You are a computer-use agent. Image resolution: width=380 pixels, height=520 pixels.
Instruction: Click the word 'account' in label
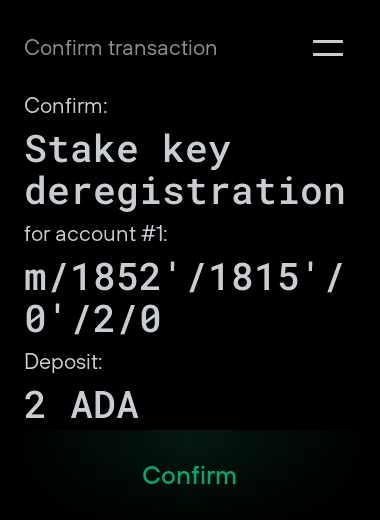pos(96,234)
